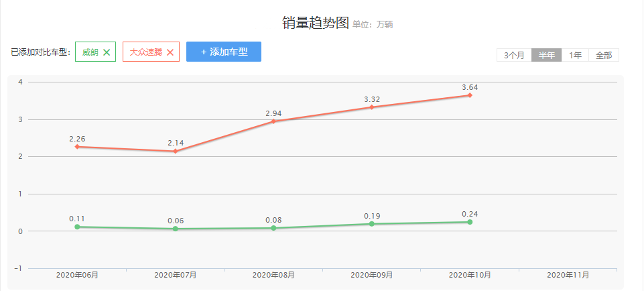Remove 威朗 tag with its X icon

click(107, 52)
